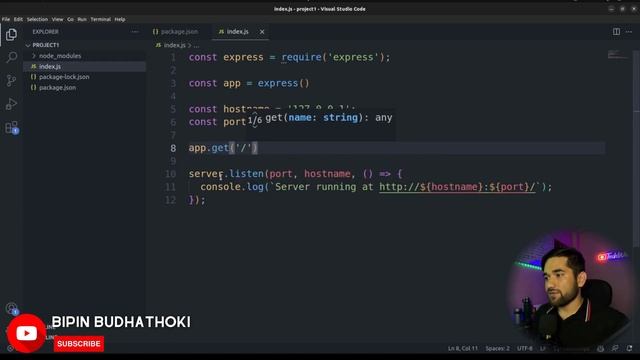Viewport: 640px width, 360px height.
Task: Switch to the package.json tab
Action: pyautogui.click(x=179, y=32)
